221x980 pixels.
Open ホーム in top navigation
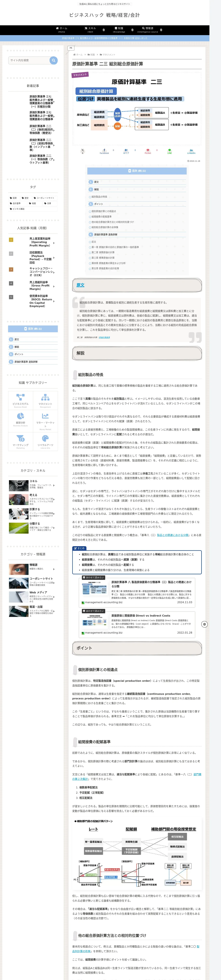[61, 30]
